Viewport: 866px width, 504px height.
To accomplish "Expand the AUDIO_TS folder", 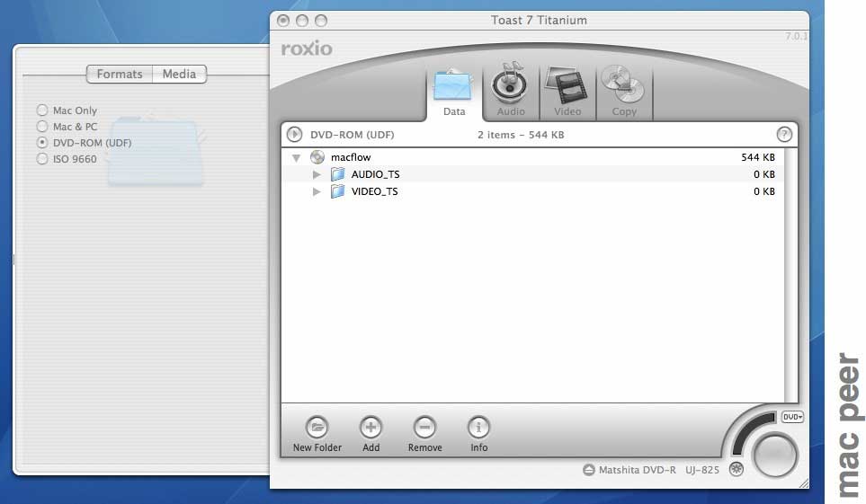I will point(317,174).
